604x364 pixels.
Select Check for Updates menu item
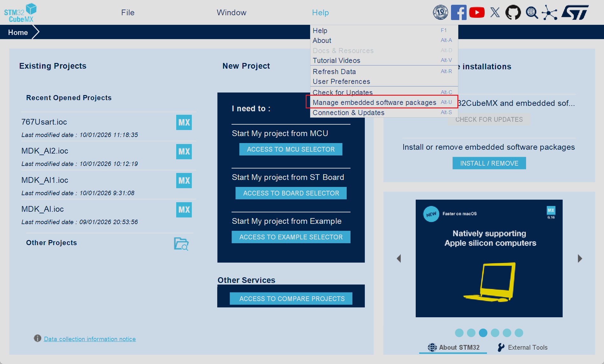[384, 92]
